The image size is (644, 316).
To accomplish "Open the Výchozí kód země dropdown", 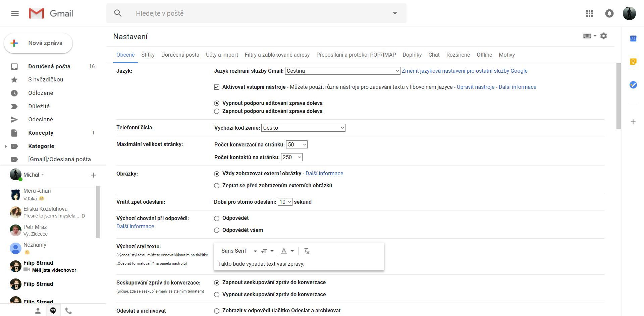I will (303, 128).
